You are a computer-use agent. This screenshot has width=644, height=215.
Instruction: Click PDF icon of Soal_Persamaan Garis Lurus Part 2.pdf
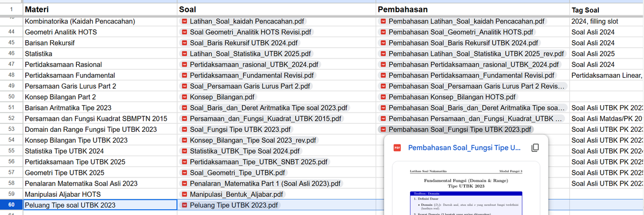(x=184, y=86)
